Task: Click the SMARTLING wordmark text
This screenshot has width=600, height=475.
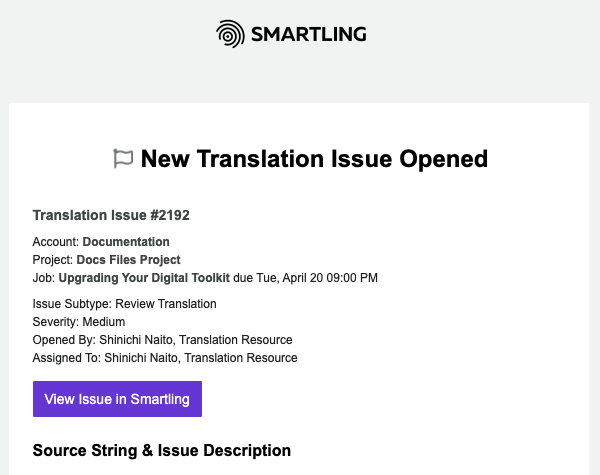Action: coord(309,34)
